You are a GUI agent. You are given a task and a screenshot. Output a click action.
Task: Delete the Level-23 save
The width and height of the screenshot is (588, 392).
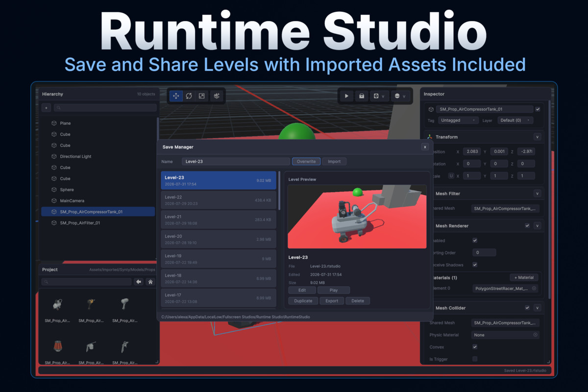pos(358,301)
